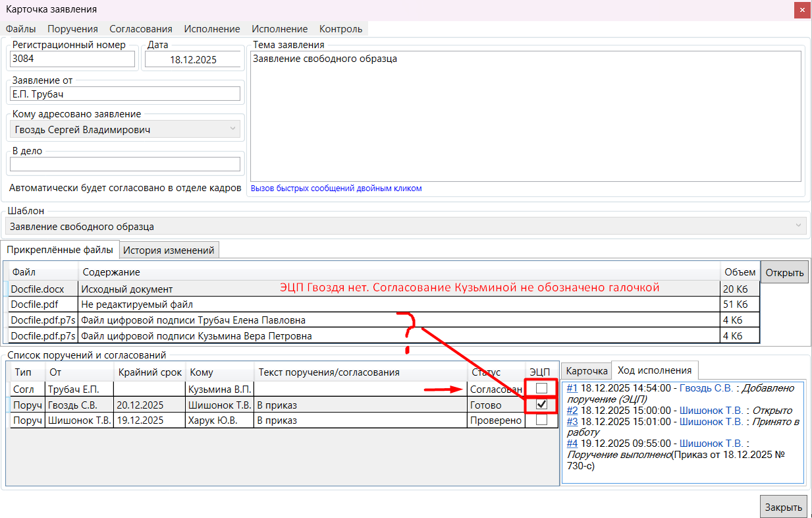
Task: Switch to the История изменений tab
Action: pyautogui.click(x=169, y=250)
